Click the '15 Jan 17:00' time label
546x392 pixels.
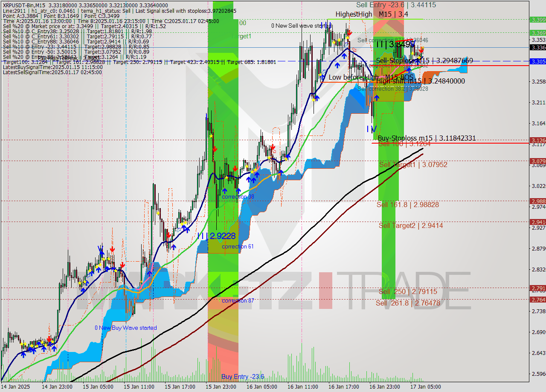point(180,387)
